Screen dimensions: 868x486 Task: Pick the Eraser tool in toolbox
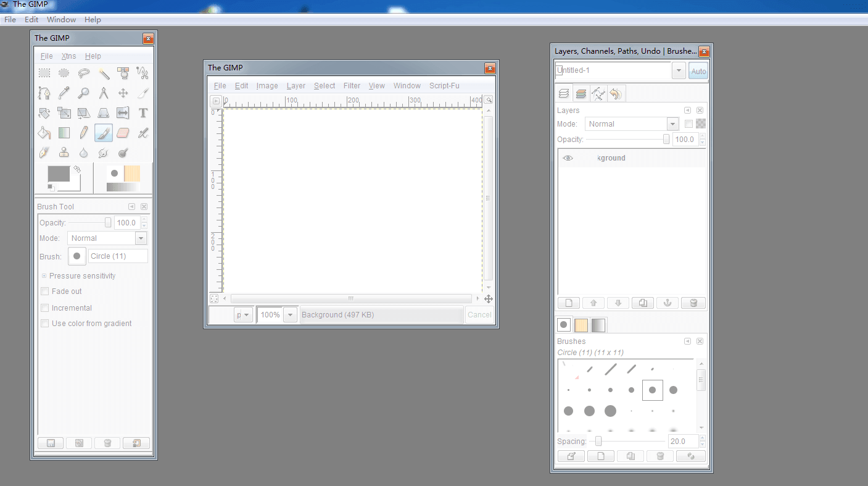(x=123, y=133)
